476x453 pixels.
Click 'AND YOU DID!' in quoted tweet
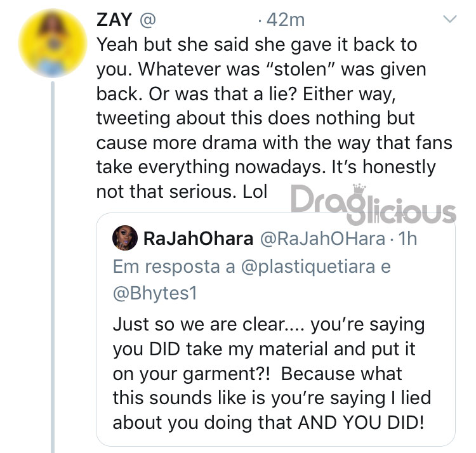coord(360,422)
